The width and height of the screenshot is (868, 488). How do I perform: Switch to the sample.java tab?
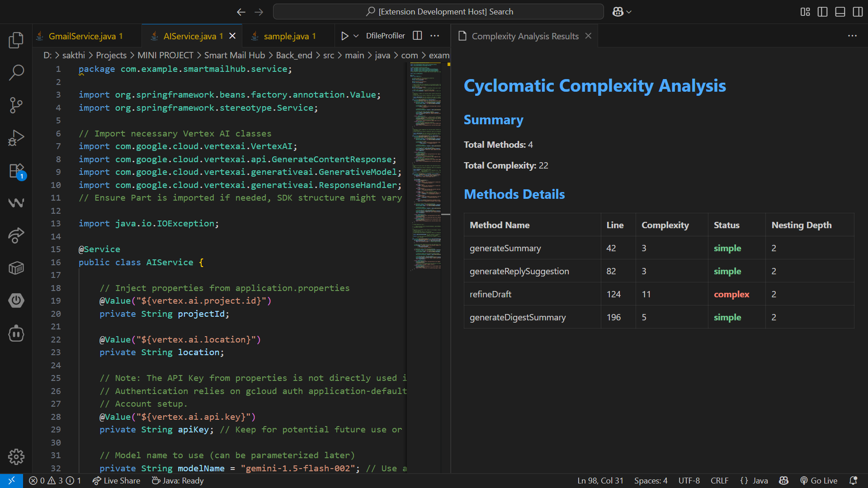286,36
